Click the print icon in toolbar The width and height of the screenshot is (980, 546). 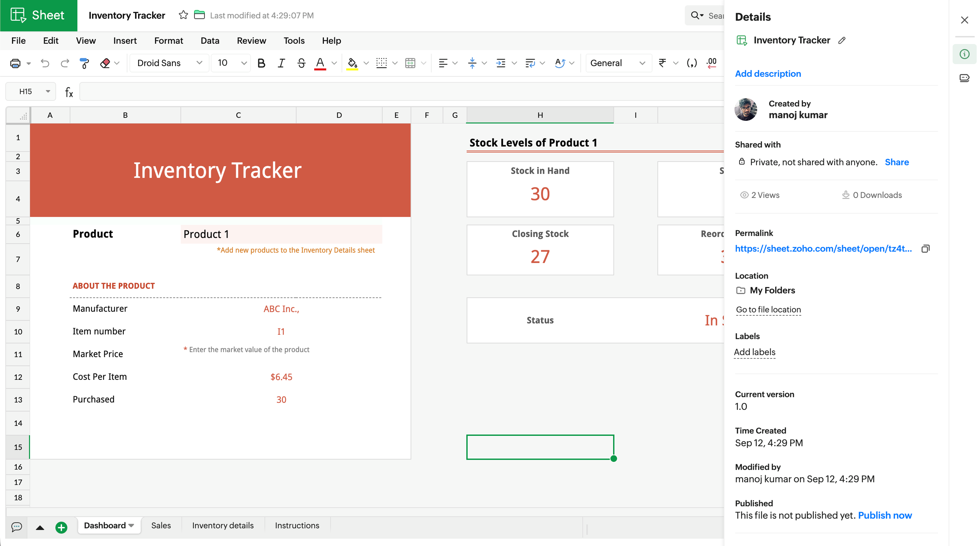(x=15, y=63)
